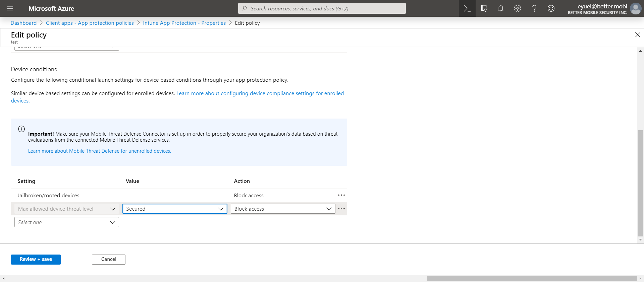Open Azure Cloud Shell
This screenshot has height=282, width=644.
click(467, 8)
